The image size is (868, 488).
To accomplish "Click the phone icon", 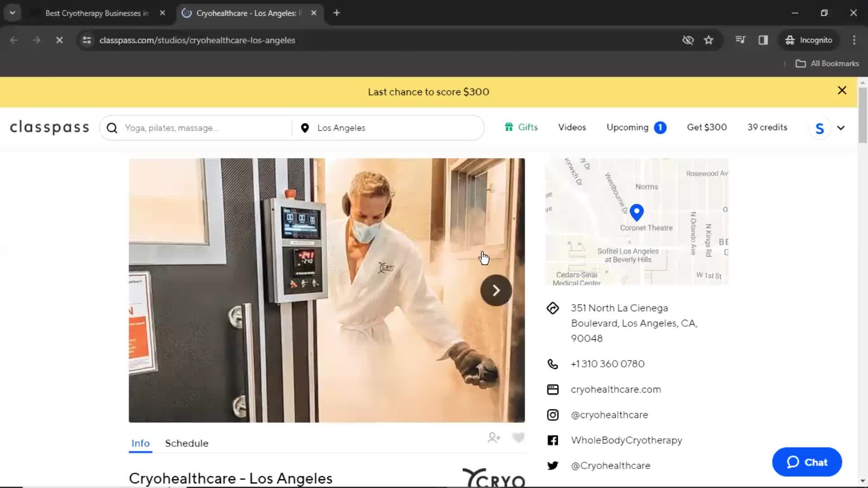I will [x=552, y=364].
